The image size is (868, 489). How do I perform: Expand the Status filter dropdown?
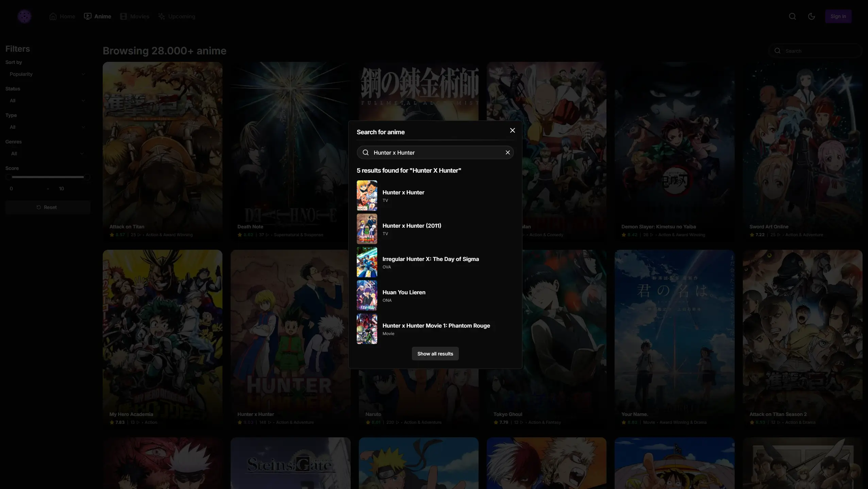(47, 101)
